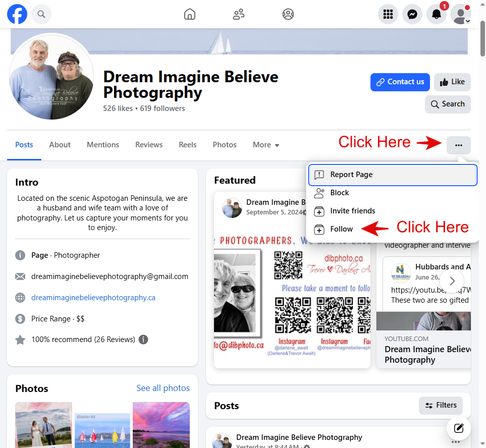Open the notifications bell
This screenshot has height=448, width=486.
click(437, 14)
